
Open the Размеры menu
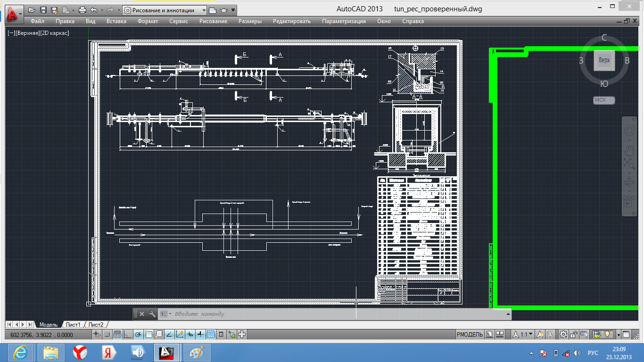pyautogui.click(x=250, y=21)
